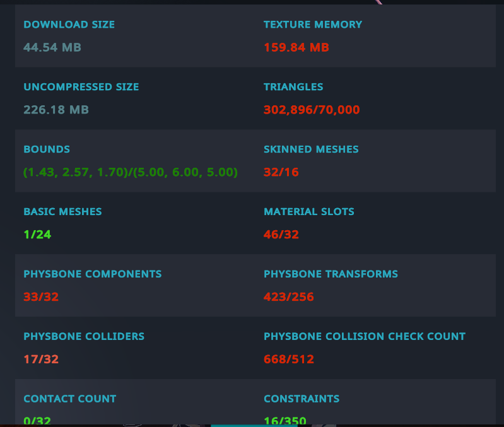The image size is (504, 427).
Task: Click the PhysBone Components 33/32 value
Action: click(41, 297)
